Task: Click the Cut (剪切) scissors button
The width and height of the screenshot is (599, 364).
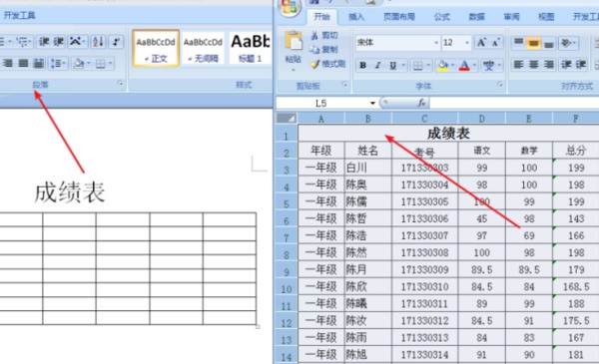Action: click(x=324, y=36)
